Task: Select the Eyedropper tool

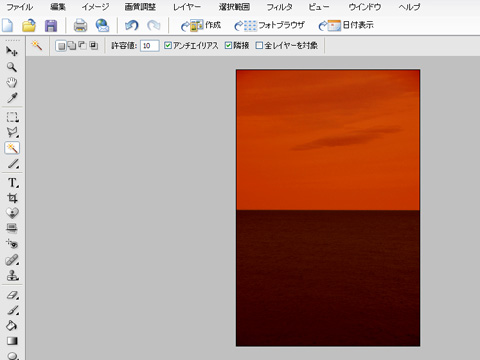Action: pos(12,98)
